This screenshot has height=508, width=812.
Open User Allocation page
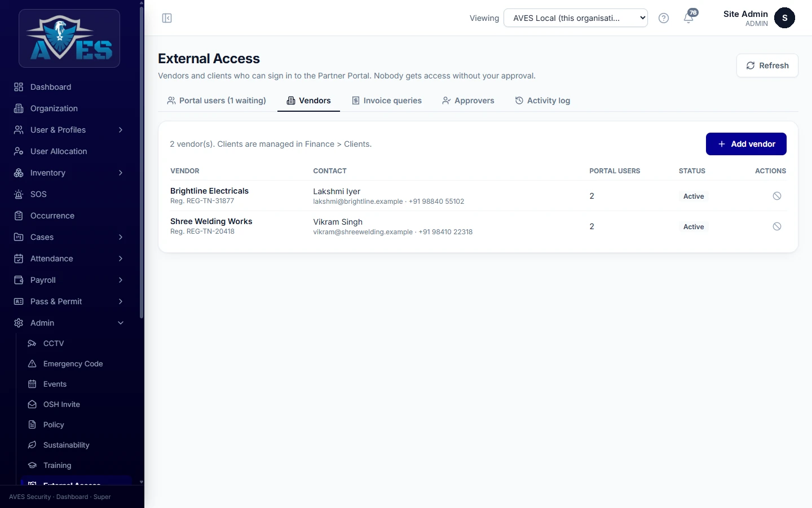pos(70,151)
